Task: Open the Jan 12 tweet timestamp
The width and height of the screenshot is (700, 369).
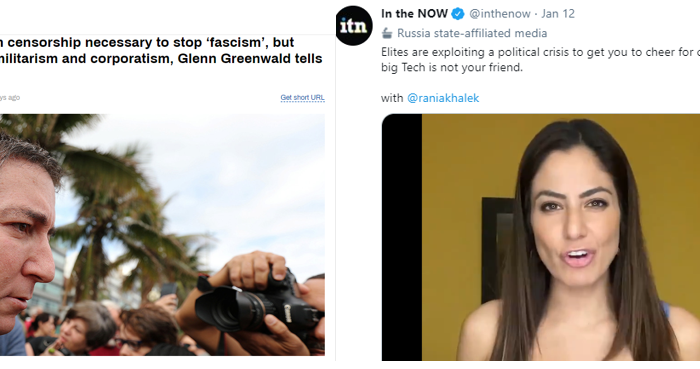Action: [558, 14]
